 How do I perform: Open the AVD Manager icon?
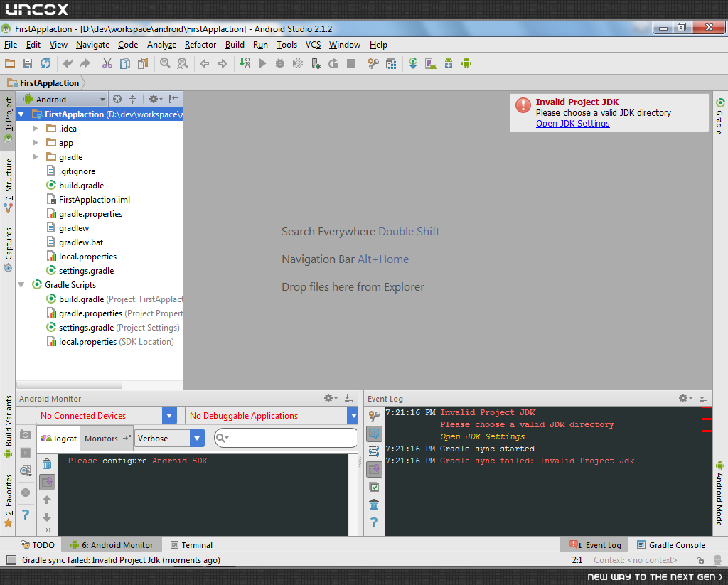[x=430, y=63]
